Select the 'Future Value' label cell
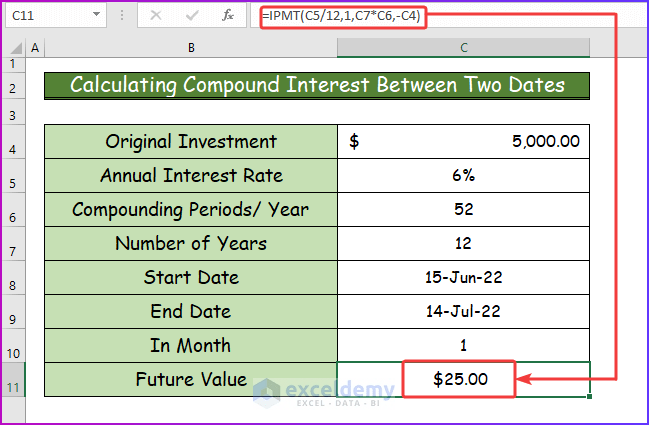Image resolution: width=649 pixels, height=425 pixels. pos(191,379)
